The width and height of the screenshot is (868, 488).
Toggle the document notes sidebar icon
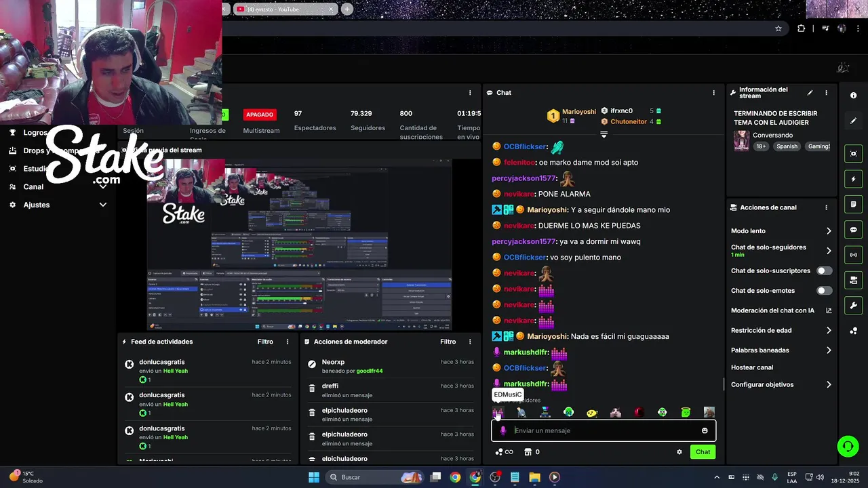853,204
